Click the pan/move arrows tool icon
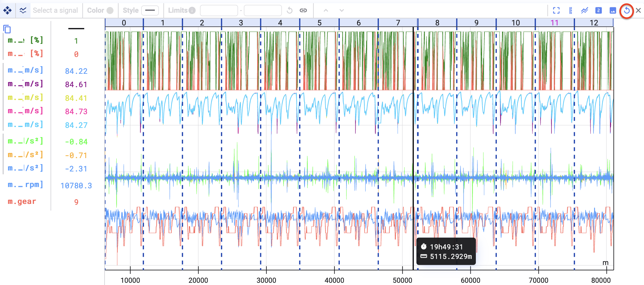Viewport: 644px width, 285px height. coord(7,10)
